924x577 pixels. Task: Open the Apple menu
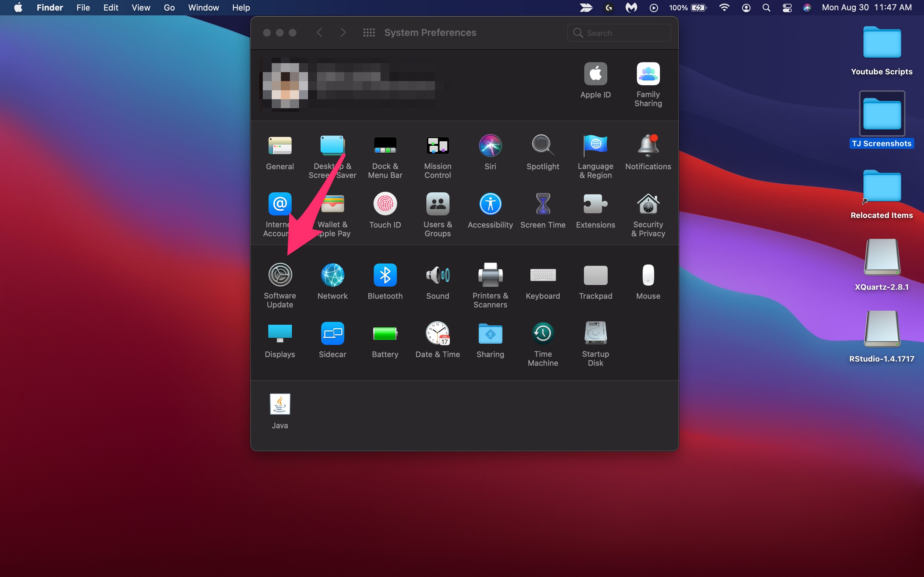(18, 8)
